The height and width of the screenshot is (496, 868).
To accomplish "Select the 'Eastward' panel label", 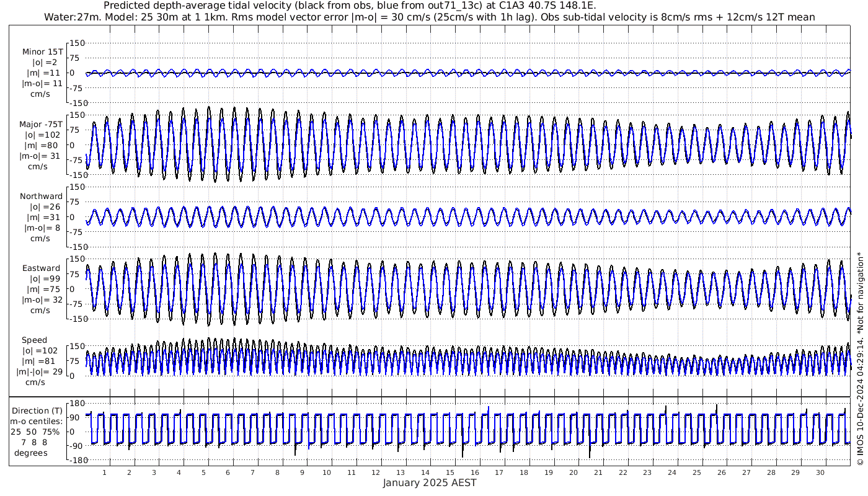I will (x=42, y=268).
